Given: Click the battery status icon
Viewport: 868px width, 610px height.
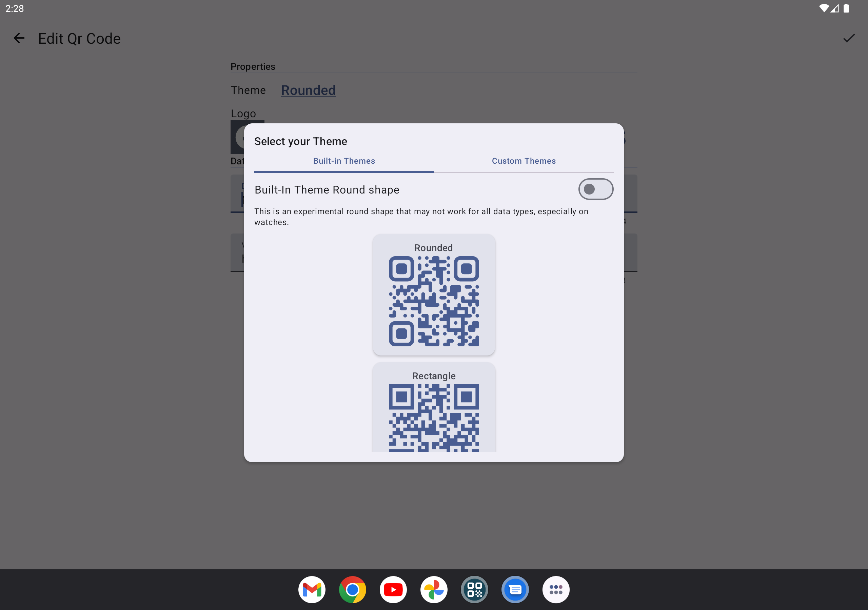Looking at the screenshot, I should pos(846,8).
